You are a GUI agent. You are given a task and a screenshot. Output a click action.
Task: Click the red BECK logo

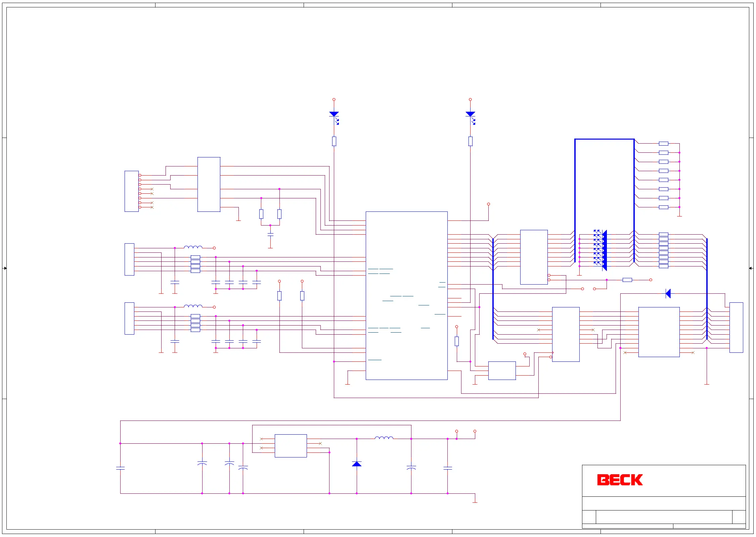[620, 480]
